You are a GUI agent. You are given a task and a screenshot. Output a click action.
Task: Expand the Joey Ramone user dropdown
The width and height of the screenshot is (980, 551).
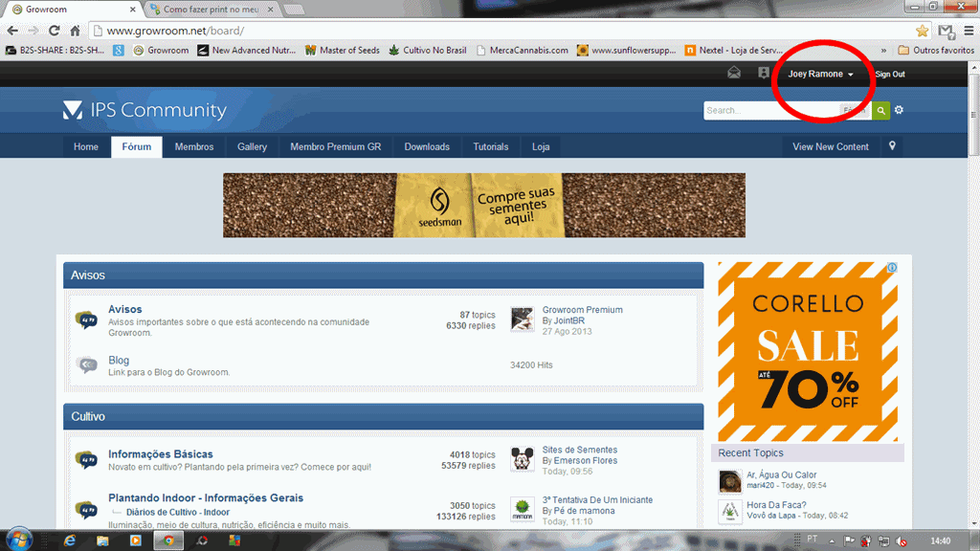(820, 74)
